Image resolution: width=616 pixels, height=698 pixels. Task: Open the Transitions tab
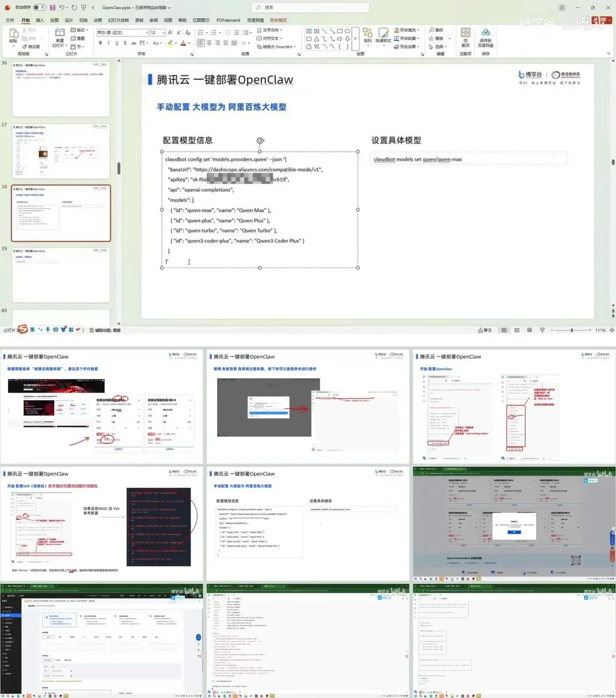83,20
